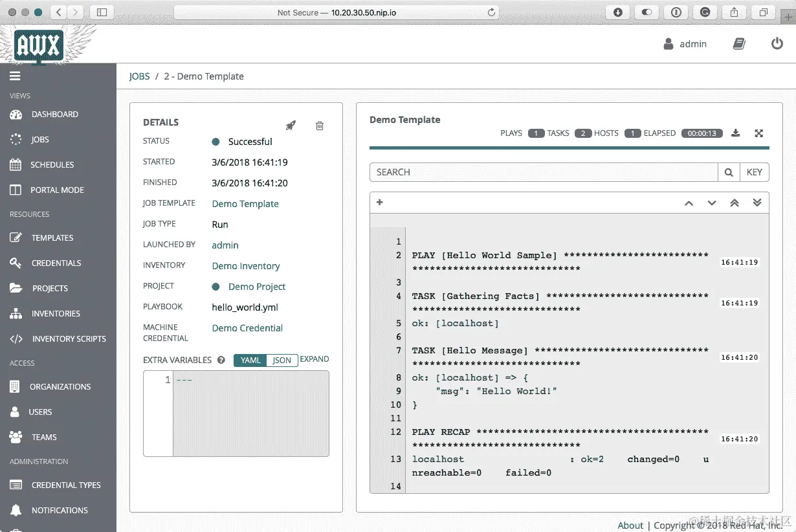This screenshot has height=532, width=796.
Task: Open the admin launched-by link
Action: [225, 245]
